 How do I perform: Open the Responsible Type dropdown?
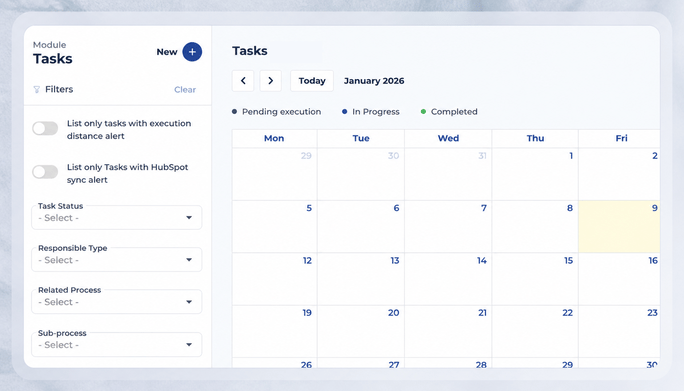[116, 260]
